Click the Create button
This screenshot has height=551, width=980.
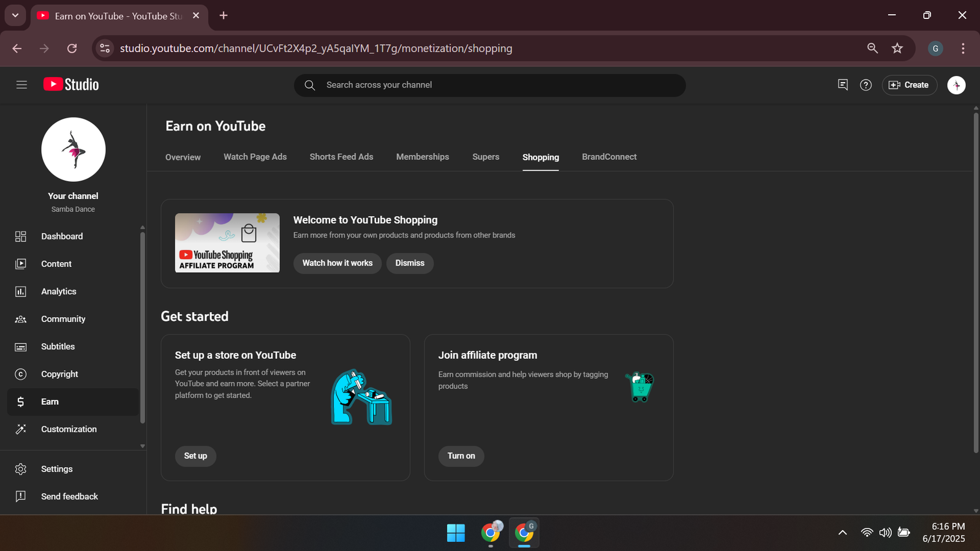point(909,85)
